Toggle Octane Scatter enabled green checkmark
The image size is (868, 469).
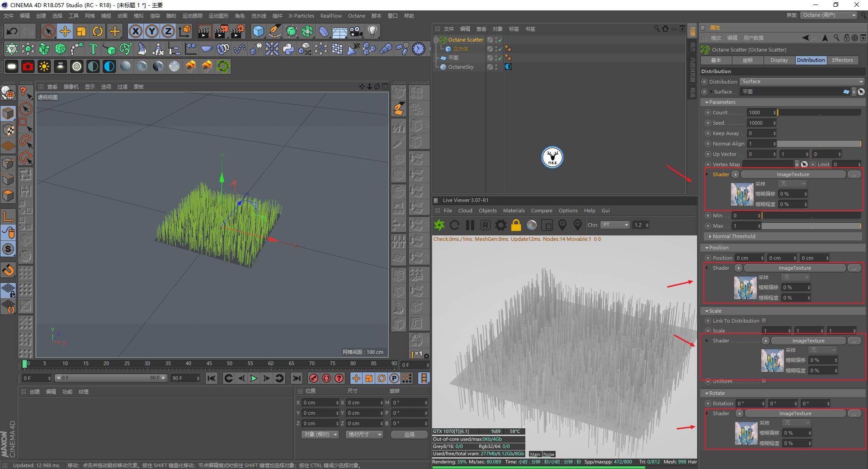500,40
